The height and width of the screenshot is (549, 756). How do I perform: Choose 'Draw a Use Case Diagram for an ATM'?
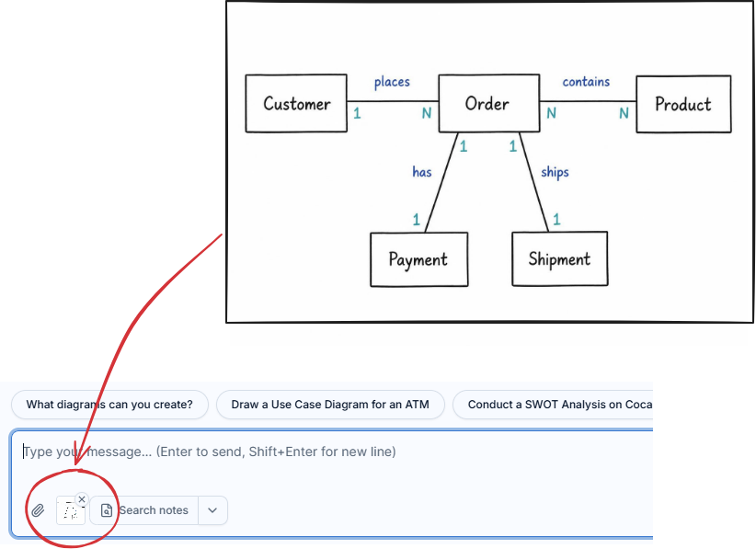pos(330,405)
